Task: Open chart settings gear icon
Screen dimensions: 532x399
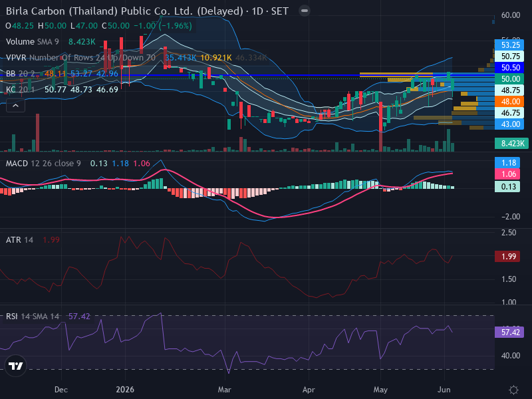Action: pos(513,390)
